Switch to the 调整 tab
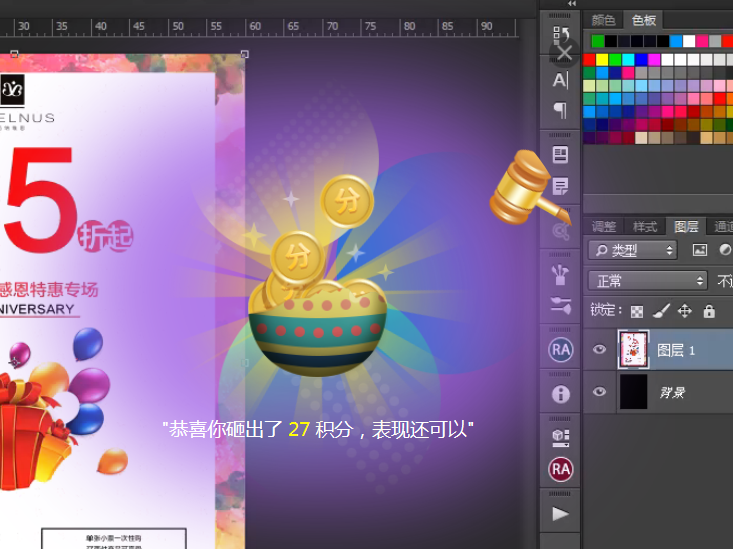 coord(604,227)
